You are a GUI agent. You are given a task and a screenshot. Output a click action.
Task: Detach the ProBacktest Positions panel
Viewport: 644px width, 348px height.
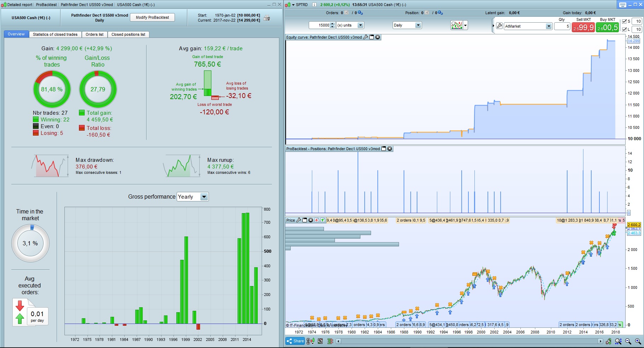[383, 149]
